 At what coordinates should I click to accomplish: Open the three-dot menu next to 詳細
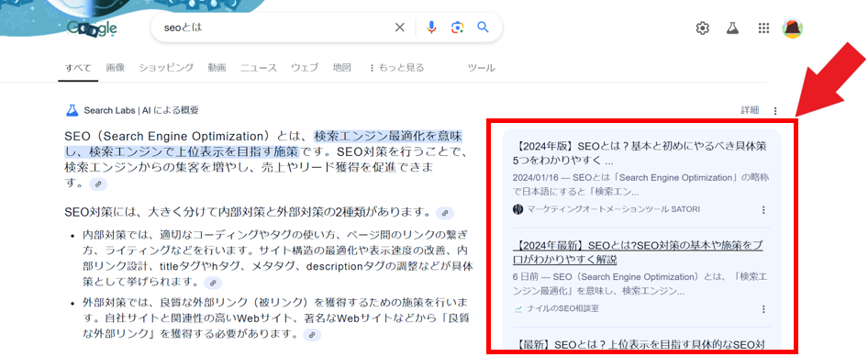775,111
